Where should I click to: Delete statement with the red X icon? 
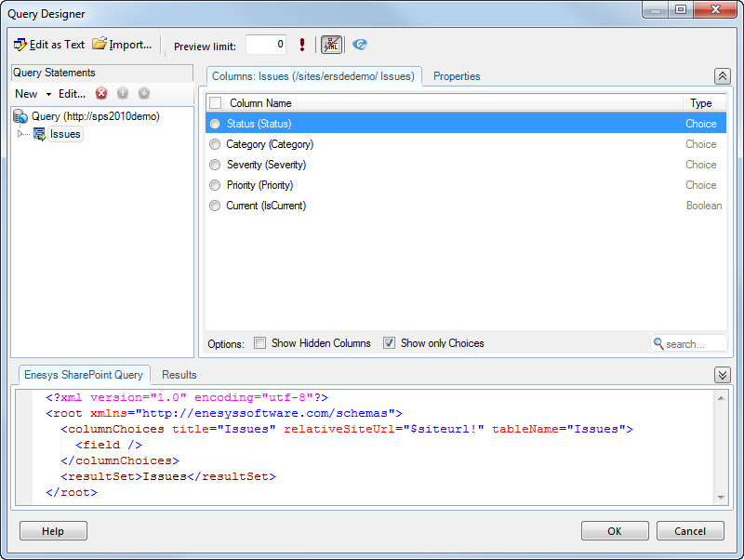[x=101, y=93]
